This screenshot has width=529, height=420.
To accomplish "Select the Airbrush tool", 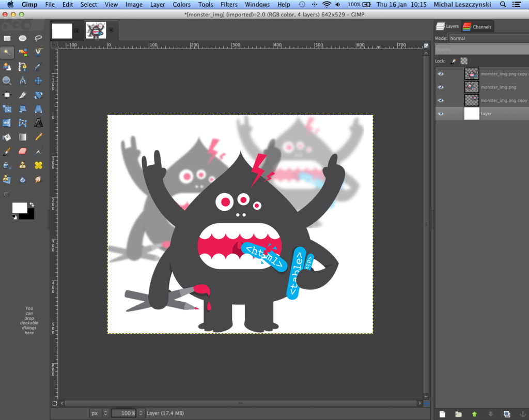I will [38, 151].
